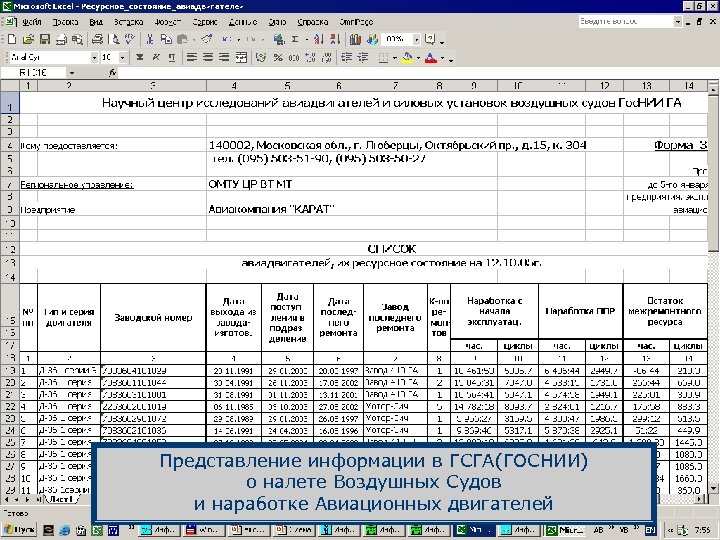The image size is (720, 540).
Task: Select column header 5
Action: pos(287,85)
